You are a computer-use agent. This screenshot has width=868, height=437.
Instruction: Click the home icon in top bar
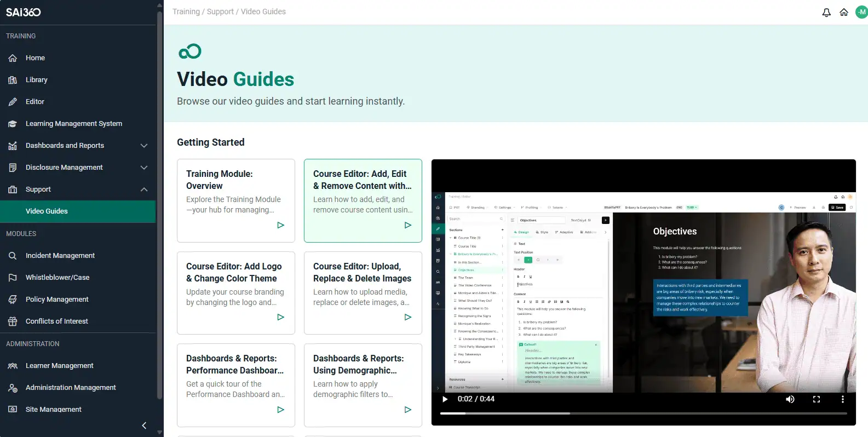pyautogui.click(x=844, y=12)
